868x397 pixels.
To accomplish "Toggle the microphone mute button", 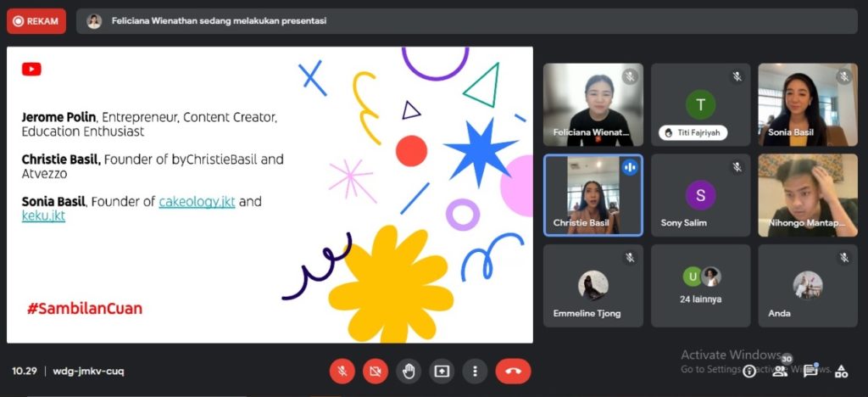I will click(x=342, y=372).
